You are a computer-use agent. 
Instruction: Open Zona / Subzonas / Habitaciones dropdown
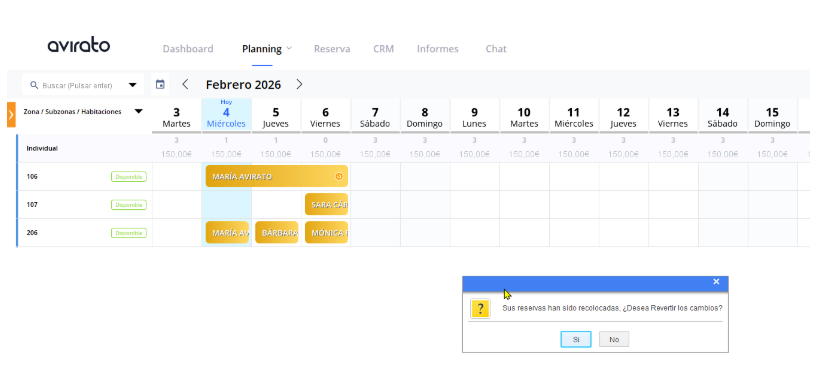138,112
